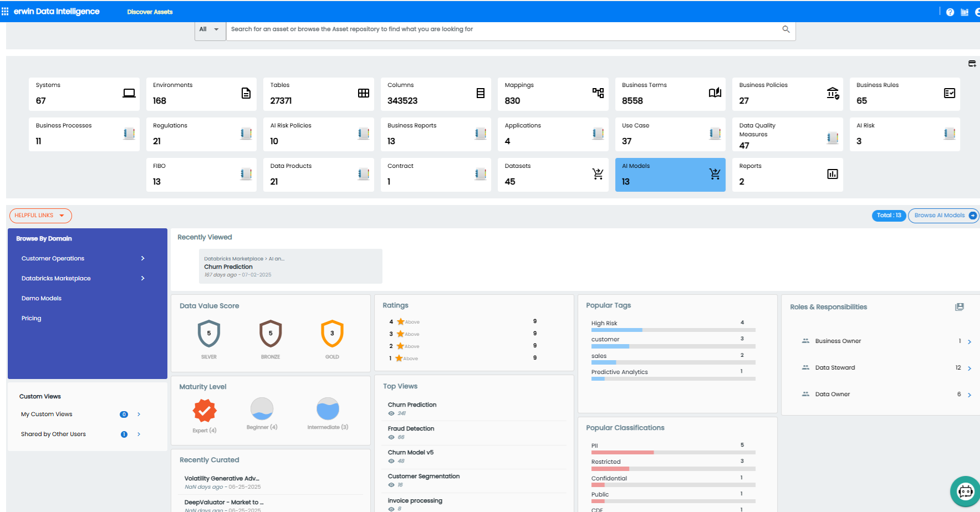980x512 pixels.
Task: Click the customer tag bar
Action: 673,346
